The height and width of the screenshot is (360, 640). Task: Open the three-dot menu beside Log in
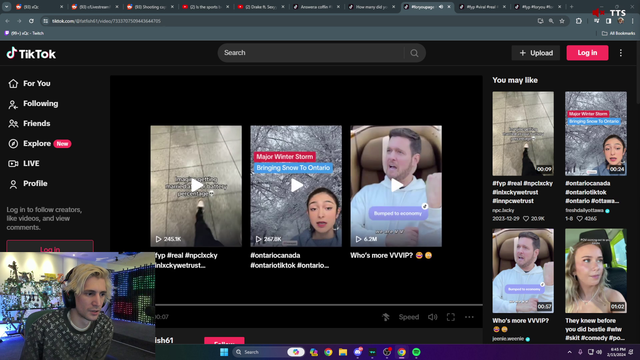click(620, 53)
